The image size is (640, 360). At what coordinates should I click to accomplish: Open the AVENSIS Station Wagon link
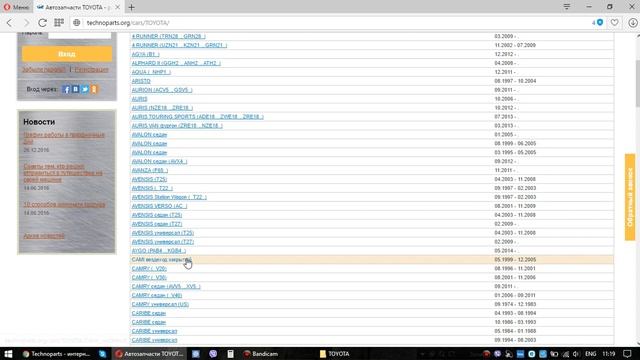169,197
